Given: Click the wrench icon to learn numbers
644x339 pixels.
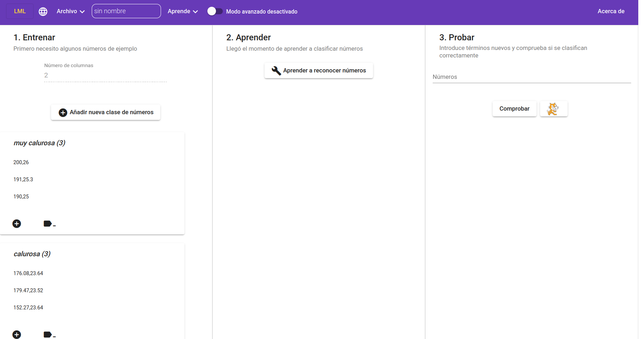Looking at the screenshot, I should [276, 71].
